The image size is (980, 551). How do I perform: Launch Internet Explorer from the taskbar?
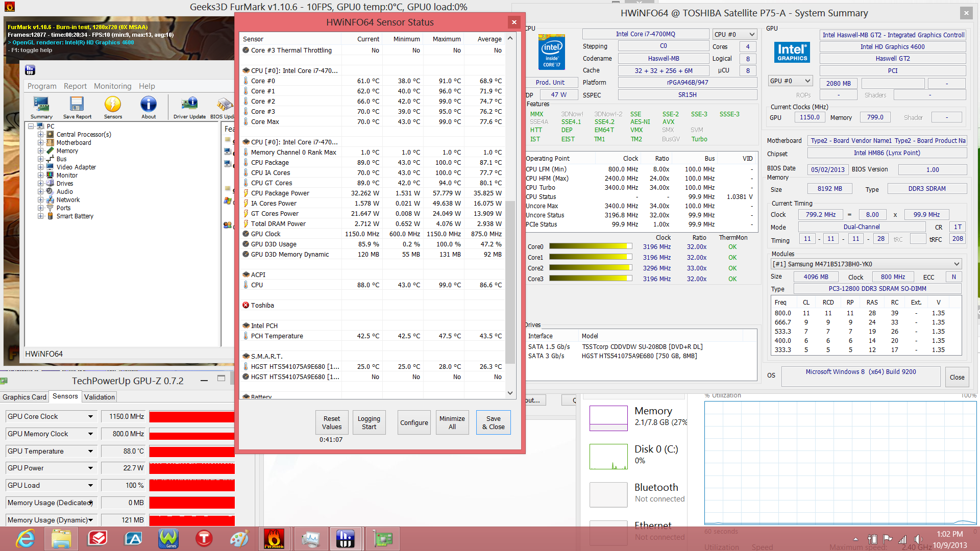pyautogui.click(x=26, y=539)
